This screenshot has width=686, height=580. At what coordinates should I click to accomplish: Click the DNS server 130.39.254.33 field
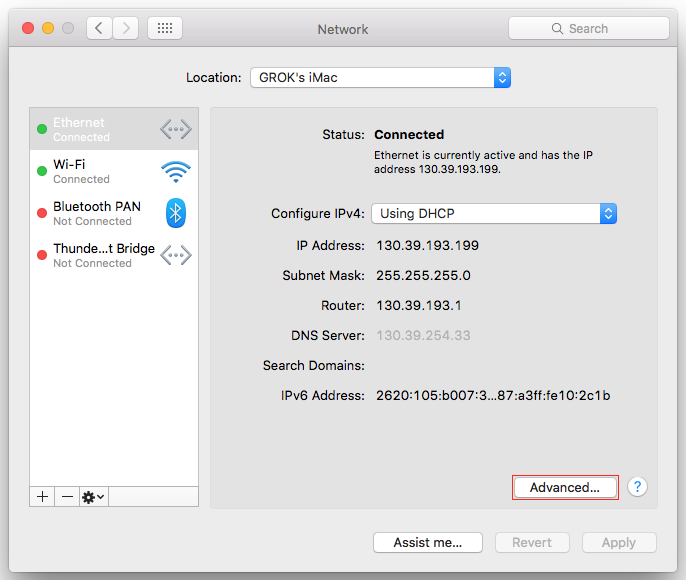click(x=424, y=335)
